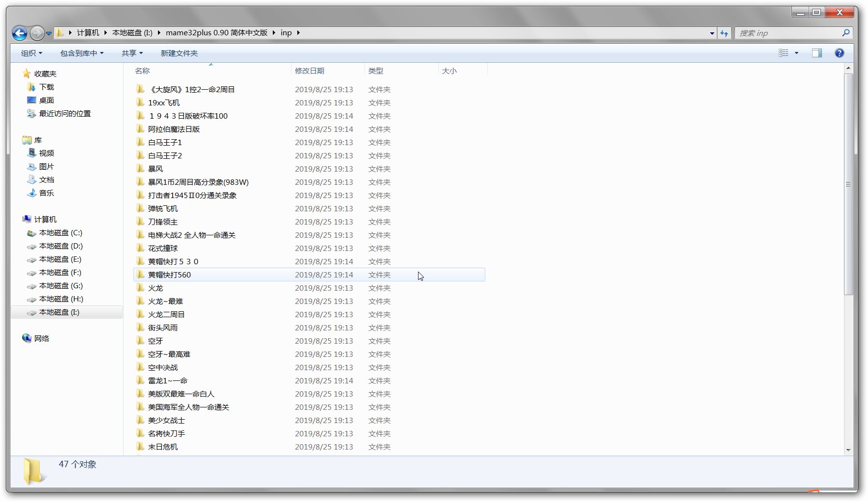Open the 包含到库中 menu
This screenshot has width=868, height=502.
[x=81, y=53]
